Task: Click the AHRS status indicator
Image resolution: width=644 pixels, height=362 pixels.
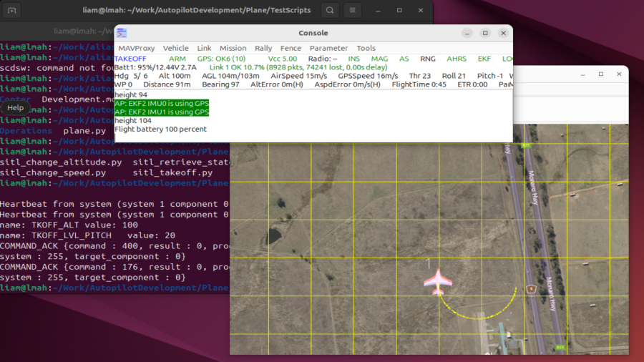Action: pyautogui.click(x=457, y=59)
